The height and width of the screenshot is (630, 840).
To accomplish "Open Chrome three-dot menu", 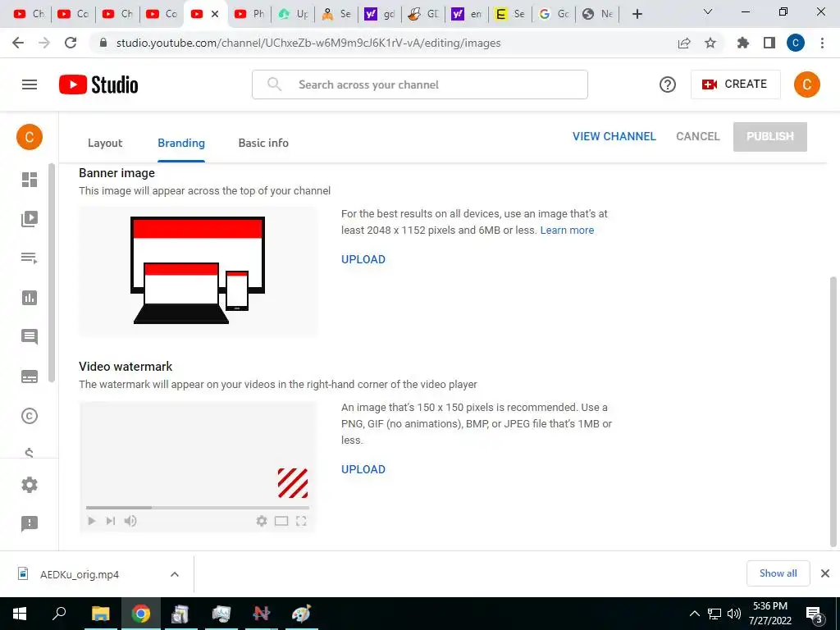I will click(x=822, y=43).
